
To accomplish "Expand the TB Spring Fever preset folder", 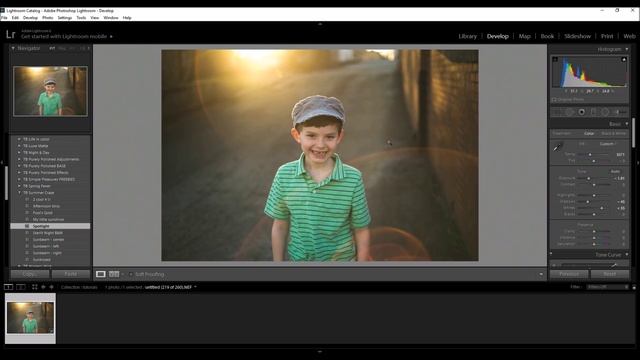I will tap(19, 186).
